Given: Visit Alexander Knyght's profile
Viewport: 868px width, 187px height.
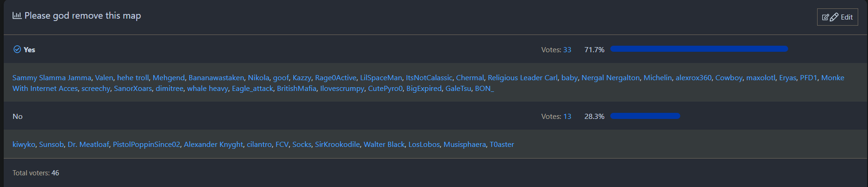Looking at the screenshot, I should 213,145.
